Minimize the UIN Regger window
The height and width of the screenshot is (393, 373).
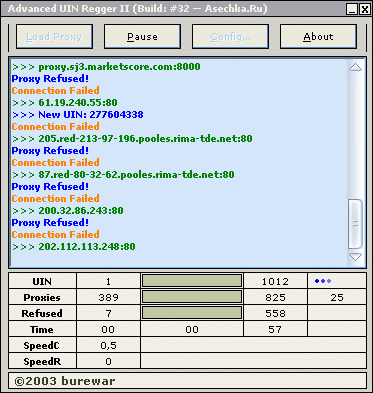click(x=352, y=9)
